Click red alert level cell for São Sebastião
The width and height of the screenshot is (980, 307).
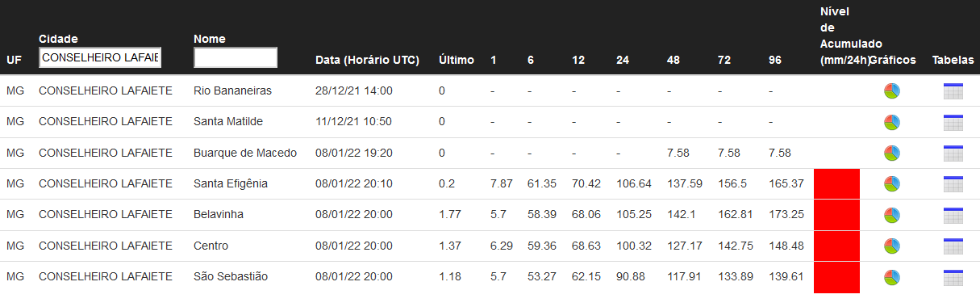(x=837, y=277)
